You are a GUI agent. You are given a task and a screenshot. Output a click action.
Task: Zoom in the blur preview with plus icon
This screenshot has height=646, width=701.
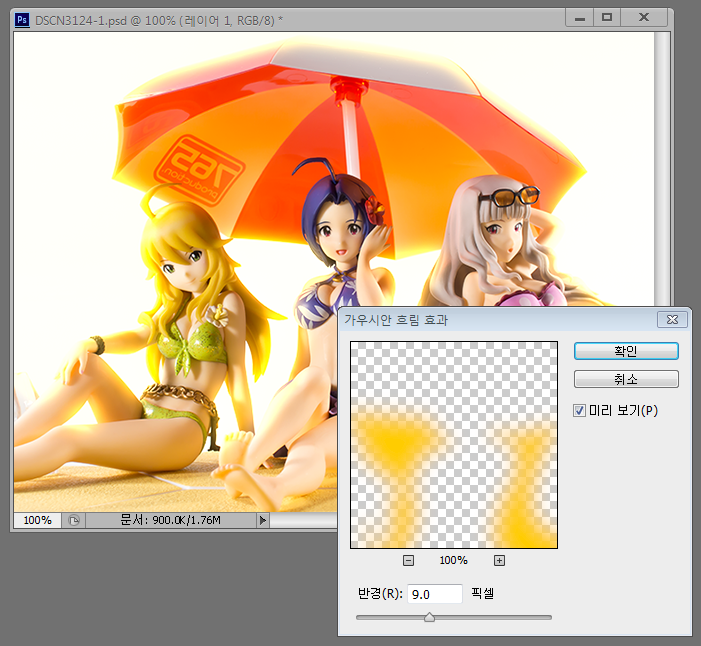[499, 560]
